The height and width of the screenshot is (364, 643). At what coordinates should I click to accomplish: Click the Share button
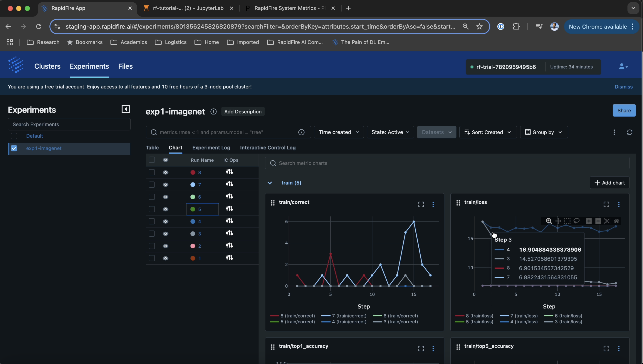(624, 110)
